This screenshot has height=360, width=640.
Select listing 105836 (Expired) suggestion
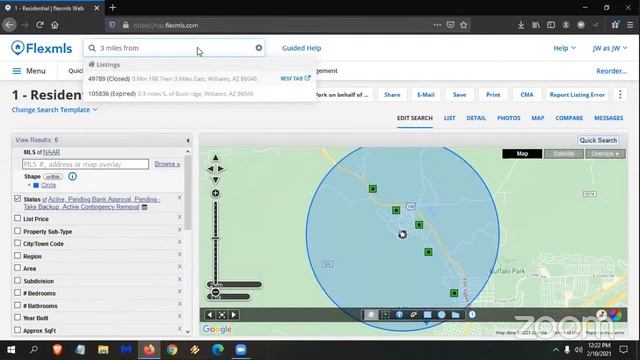click(x=171, y=93)
